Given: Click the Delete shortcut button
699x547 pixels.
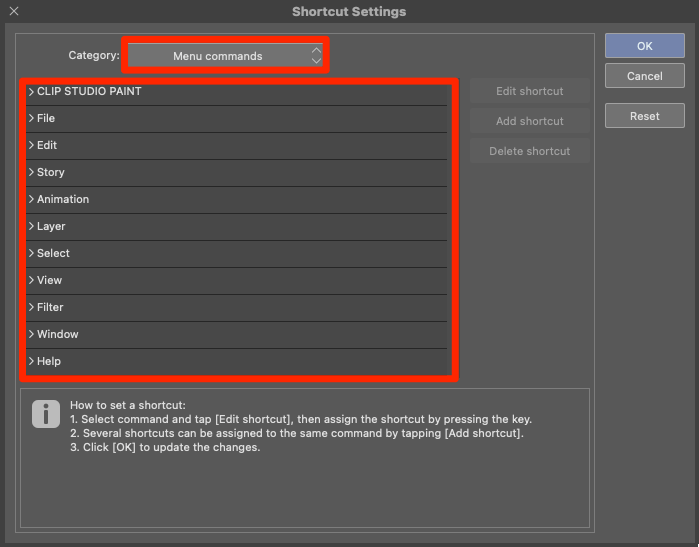Looking at the screenshot, I should point(530,151).
